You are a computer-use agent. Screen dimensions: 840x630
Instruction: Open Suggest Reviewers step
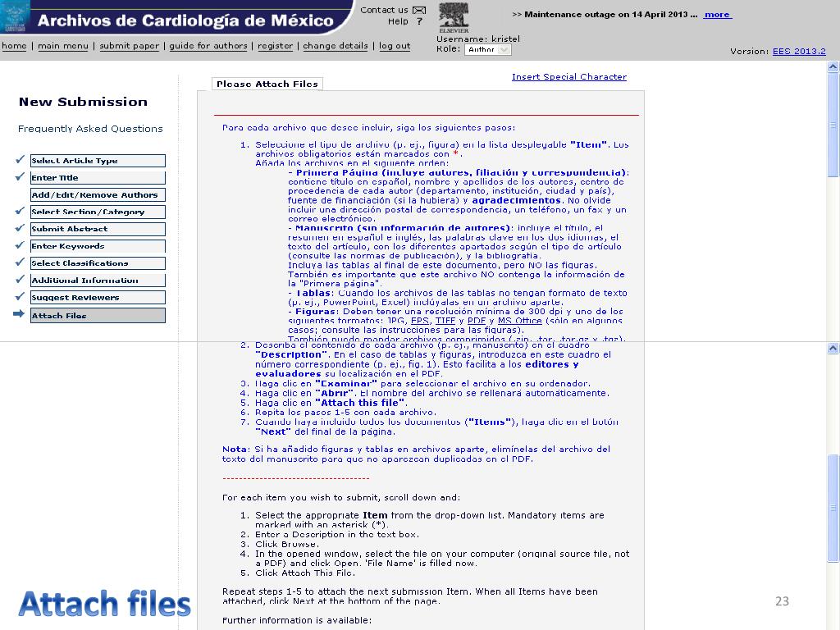coord(98,298)
